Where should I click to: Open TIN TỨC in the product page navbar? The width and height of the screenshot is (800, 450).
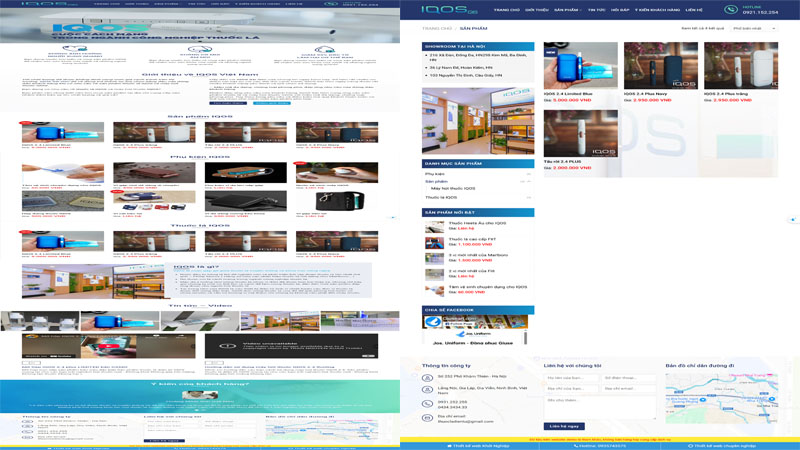(x=596, y=10)
